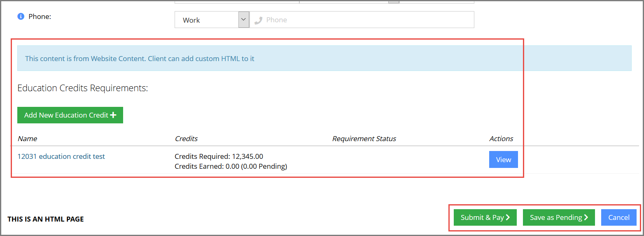Add a new education credit
The width and height of the screenshot is (644, 236).
(x=70, y=115)
